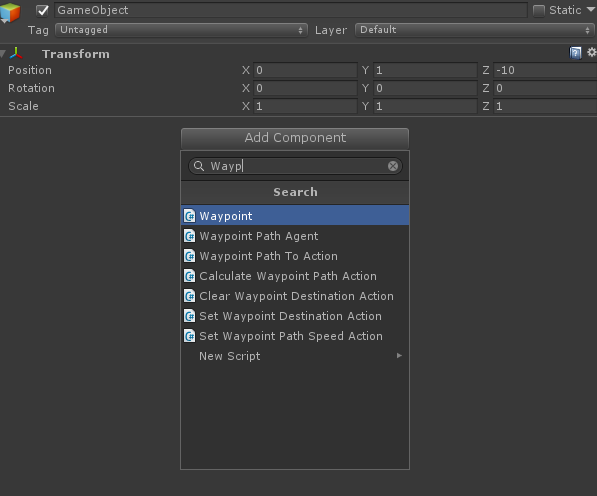The width and height of the screenshot is (597, 496).
Task: Enable the Static checkbox
Action: pos(538,11)
